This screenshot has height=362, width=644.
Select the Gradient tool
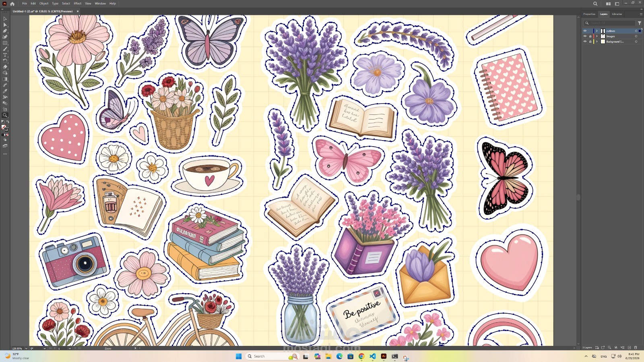coord(5,79)
